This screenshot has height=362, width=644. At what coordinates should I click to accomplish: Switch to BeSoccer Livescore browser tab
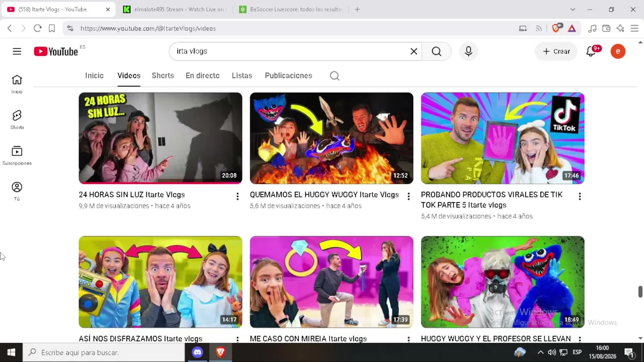click(x=292, y=10)
